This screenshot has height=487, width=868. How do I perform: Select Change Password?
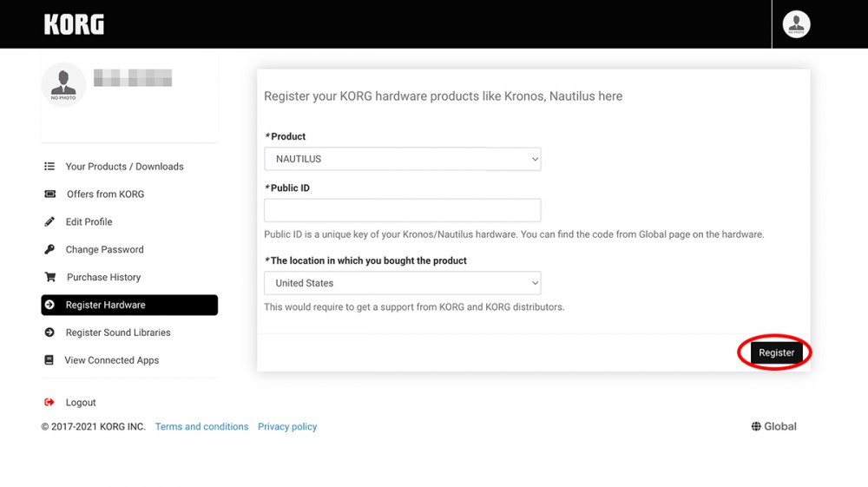[104, 250]
